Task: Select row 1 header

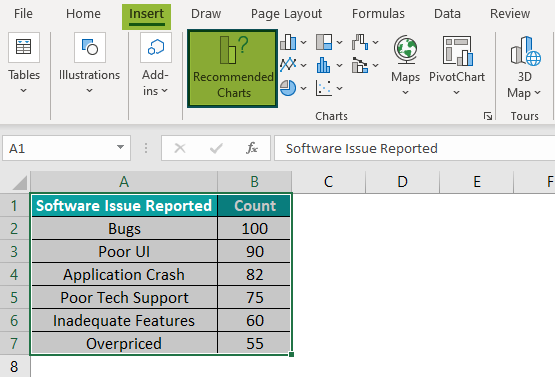Action: (x=15, y=205)
